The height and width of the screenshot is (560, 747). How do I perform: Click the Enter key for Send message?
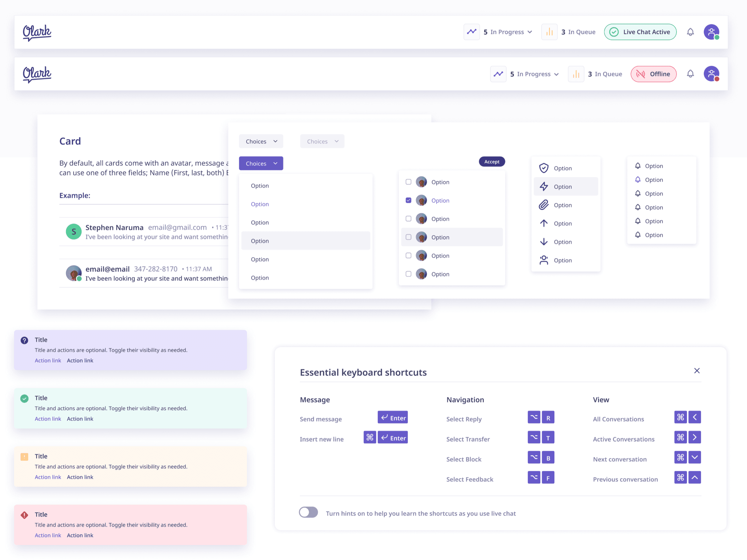(x=392, y=417)
